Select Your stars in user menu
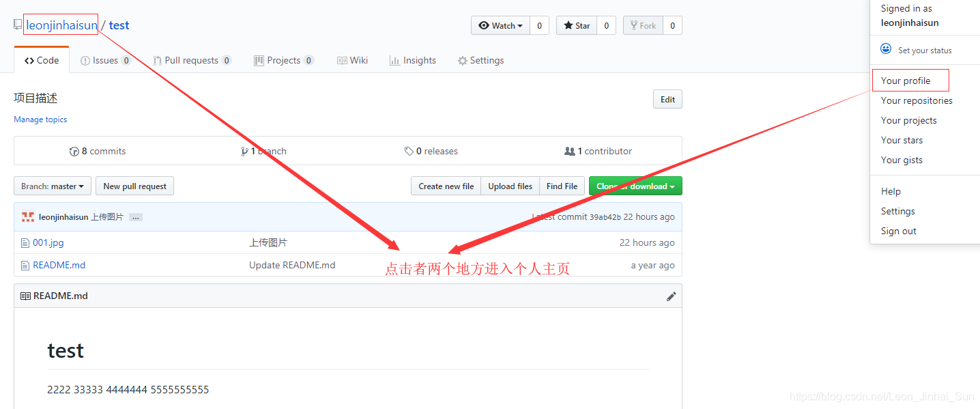The width and height of the screenshot is (980, 409). (x=902, y=140)
